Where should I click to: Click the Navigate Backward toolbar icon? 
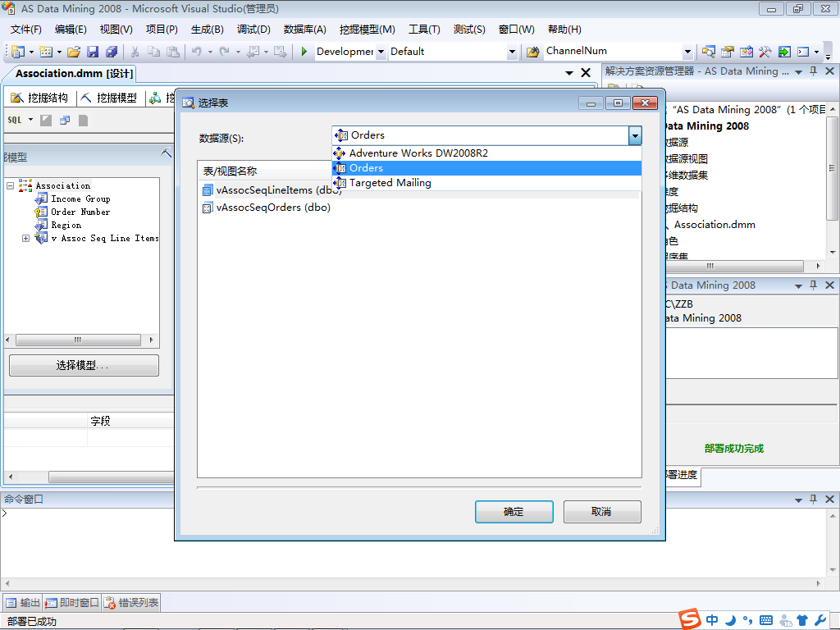[x=253, y=52]
